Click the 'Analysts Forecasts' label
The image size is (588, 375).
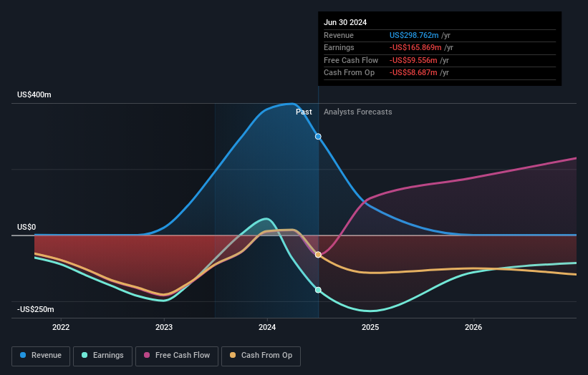[x=358, y=112]
